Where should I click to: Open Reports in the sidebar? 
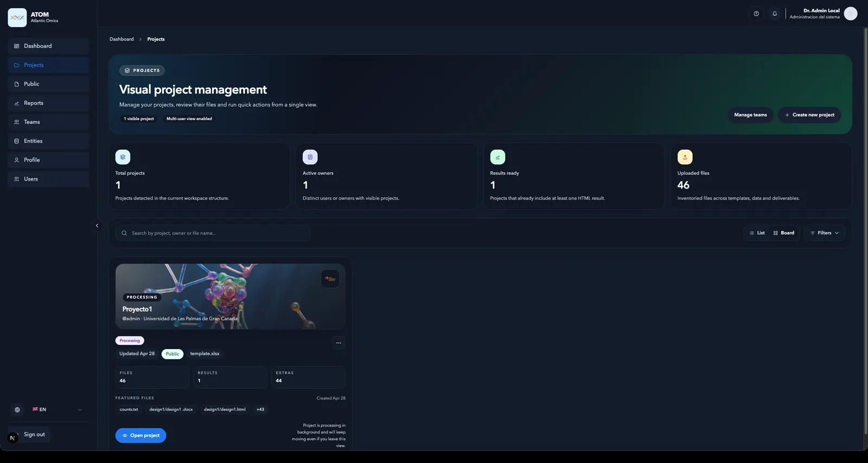(x=48, y=103)
